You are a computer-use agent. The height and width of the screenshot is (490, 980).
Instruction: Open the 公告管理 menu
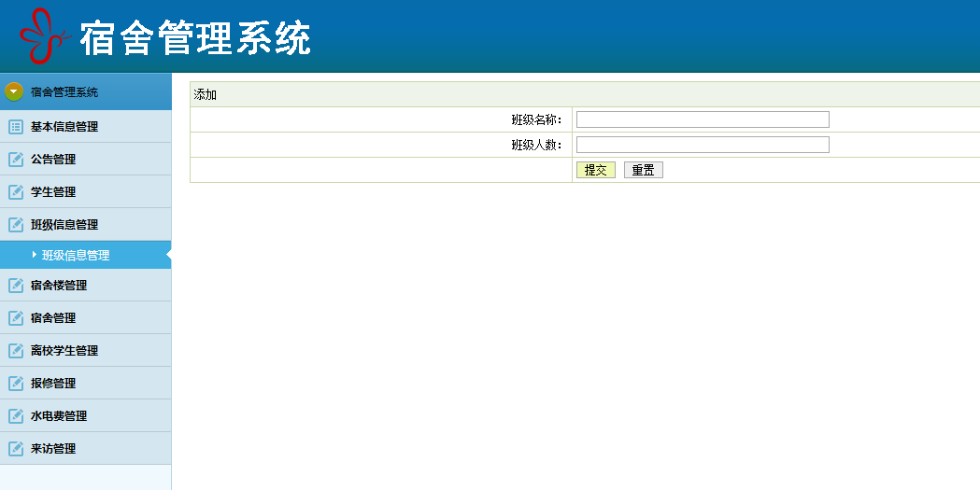[86, 160]
